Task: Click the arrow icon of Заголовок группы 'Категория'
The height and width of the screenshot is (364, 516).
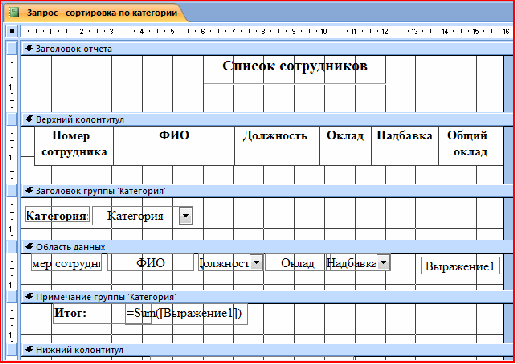Action: (29, 191)
